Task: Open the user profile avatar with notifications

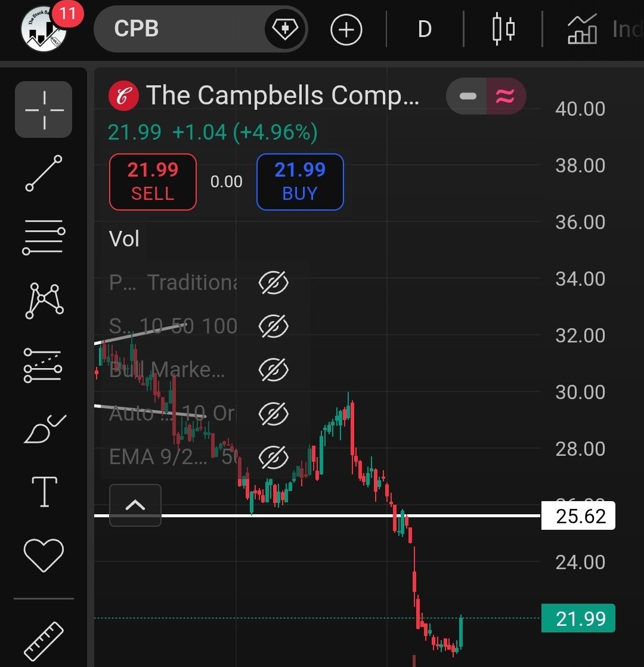Action: point(44,29)
